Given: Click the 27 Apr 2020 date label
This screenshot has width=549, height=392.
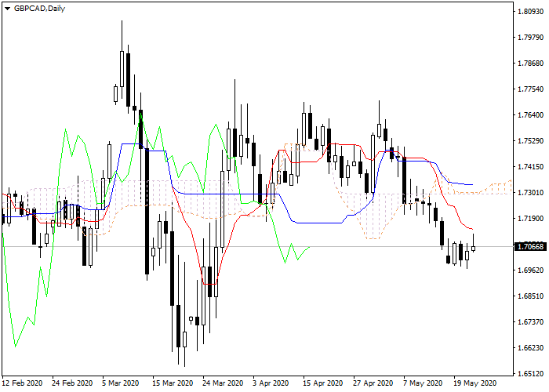Looking at the screenshot, I should [373, 383].
